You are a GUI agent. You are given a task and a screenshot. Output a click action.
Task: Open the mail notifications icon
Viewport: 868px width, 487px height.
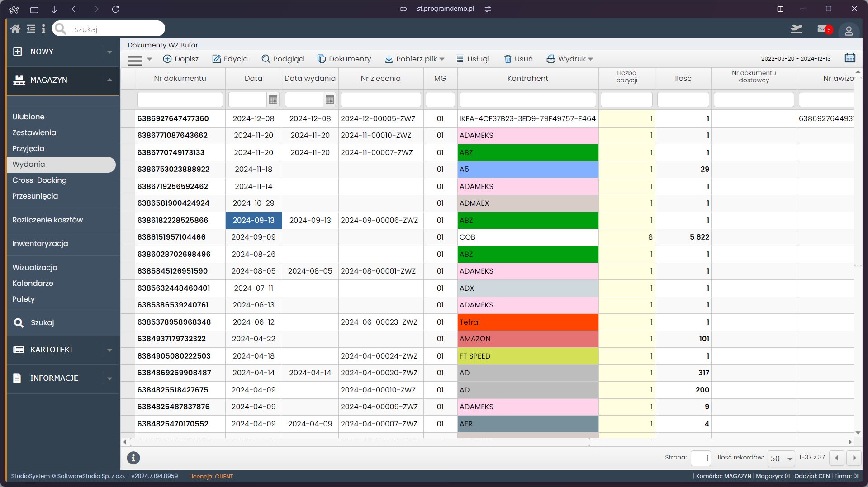click(822, 29)
